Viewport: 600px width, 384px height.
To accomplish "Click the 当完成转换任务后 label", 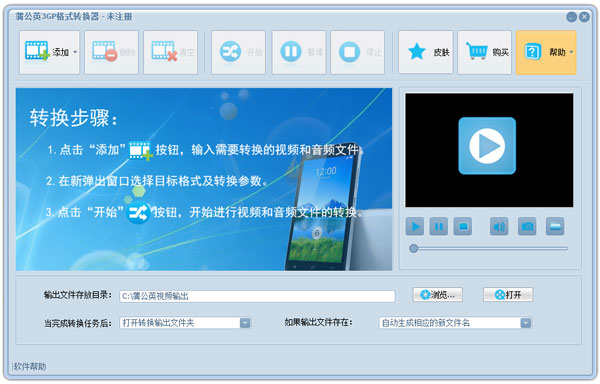I will [x=78, y=324].
